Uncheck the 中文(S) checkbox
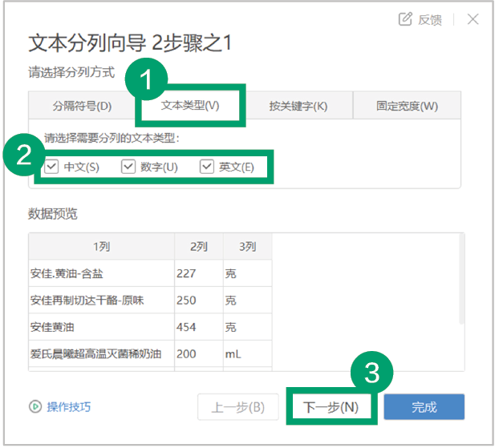This screenshot has height=448, width=495. pyautogui.click(x=52, y=167)
